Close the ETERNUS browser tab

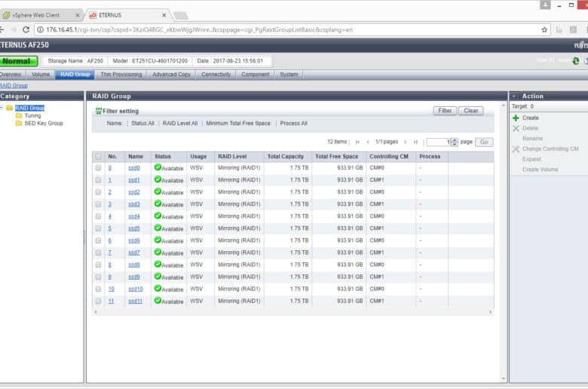(x=164, y=15)
